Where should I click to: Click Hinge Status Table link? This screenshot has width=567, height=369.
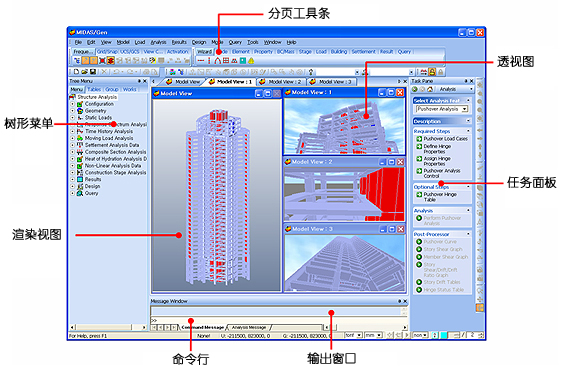coord(443,290)
